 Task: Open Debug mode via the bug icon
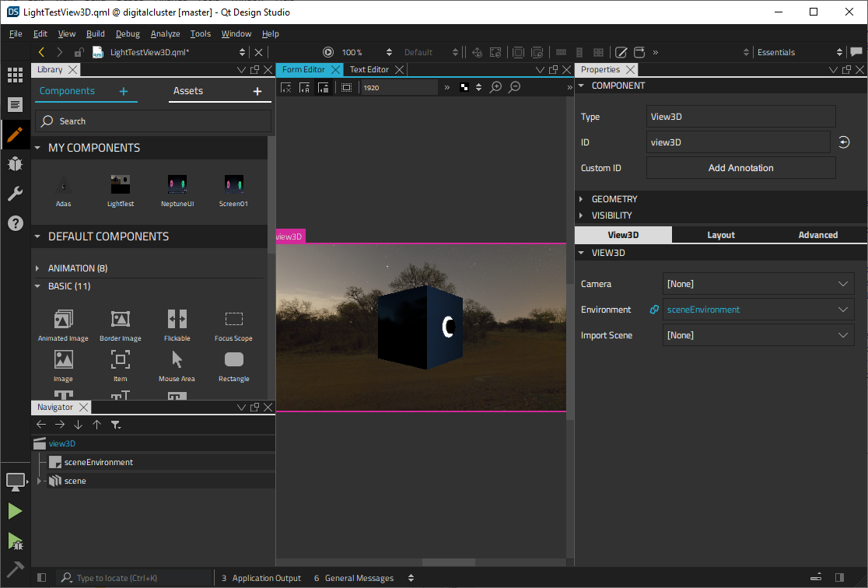[16, 164]
